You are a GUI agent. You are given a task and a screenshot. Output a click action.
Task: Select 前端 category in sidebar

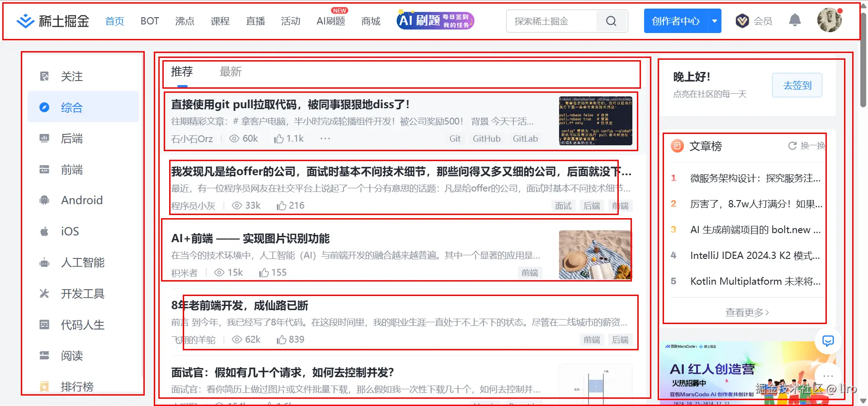coord(83,170)
